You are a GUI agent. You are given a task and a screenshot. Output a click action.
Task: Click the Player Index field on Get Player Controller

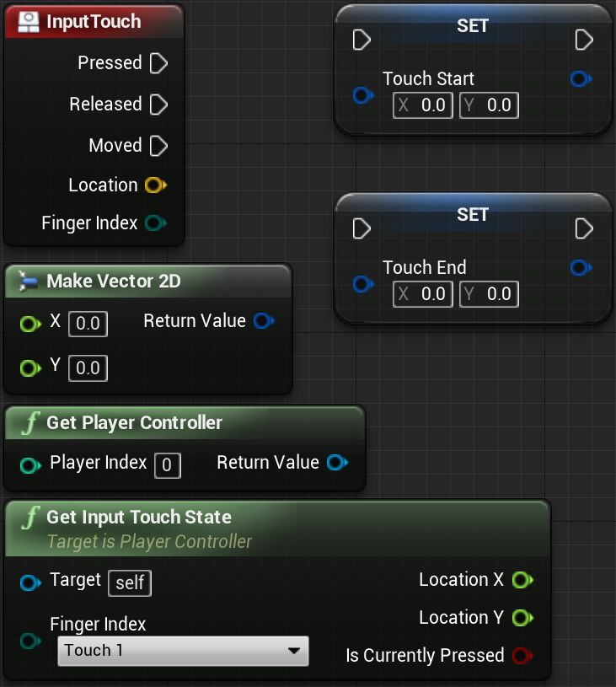tap(167, 465)
